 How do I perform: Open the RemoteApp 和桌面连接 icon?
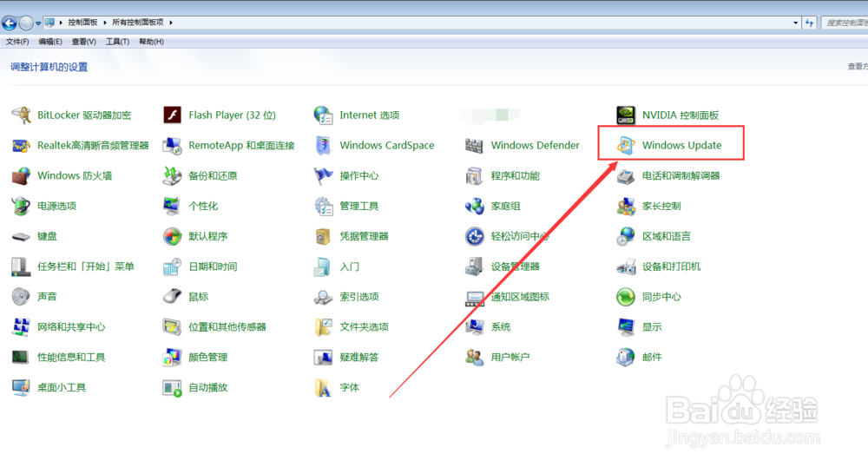click(x=172, y=146)
